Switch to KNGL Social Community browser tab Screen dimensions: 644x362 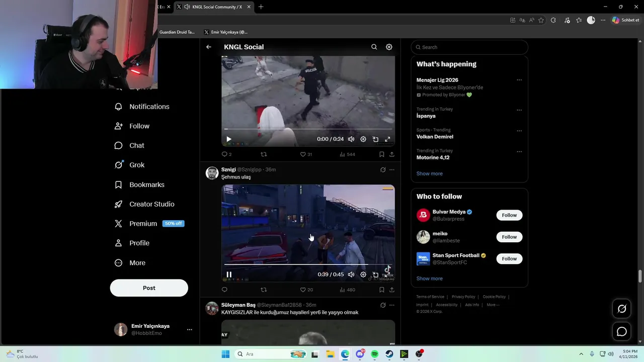tap(213, 7)
